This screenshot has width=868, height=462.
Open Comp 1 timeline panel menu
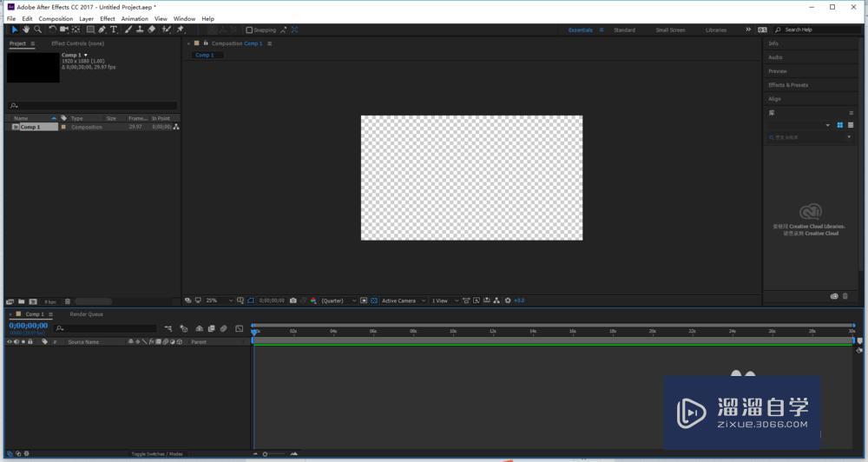(x=50, y=314)
